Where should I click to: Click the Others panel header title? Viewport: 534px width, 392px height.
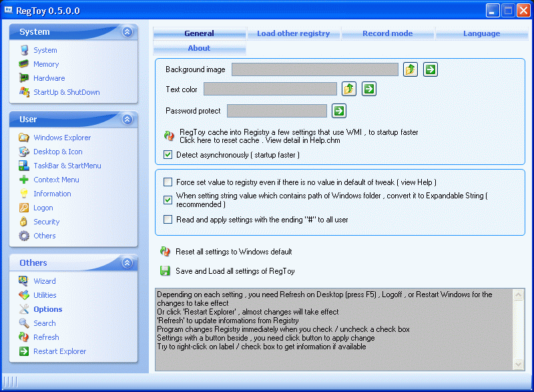tap(33, 262)
